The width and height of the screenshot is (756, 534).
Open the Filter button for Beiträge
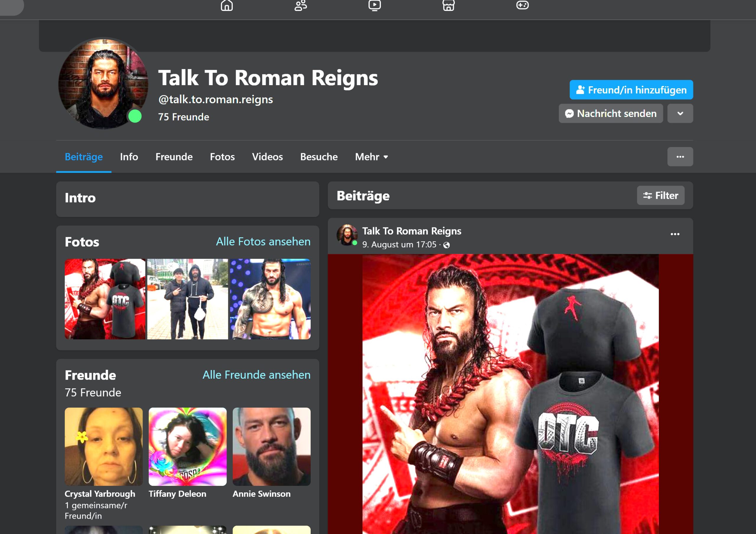click(x=661, y=196)
